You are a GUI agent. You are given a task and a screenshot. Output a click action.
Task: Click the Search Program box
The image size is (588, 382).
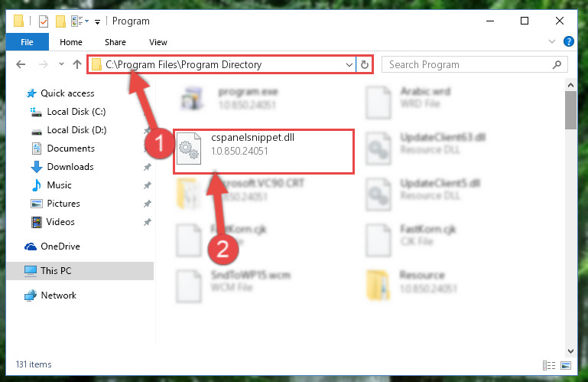pos(474,64)
